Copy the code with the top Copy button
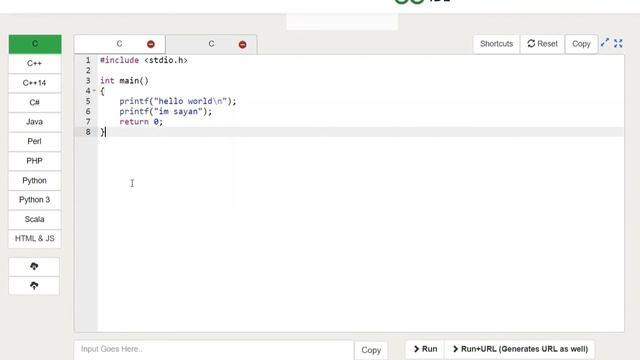The image size is (640, 360). click(x=581, y=44)
